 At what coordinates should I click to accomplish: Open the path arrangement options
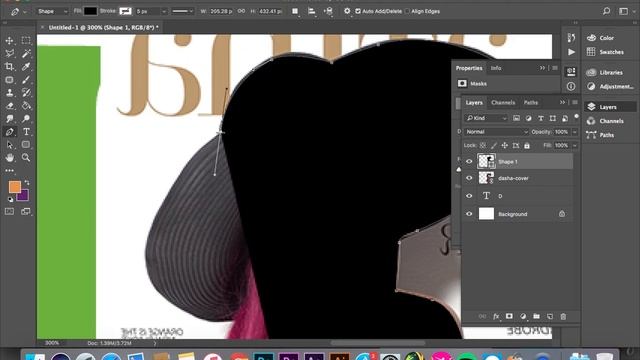coord(329,11)
